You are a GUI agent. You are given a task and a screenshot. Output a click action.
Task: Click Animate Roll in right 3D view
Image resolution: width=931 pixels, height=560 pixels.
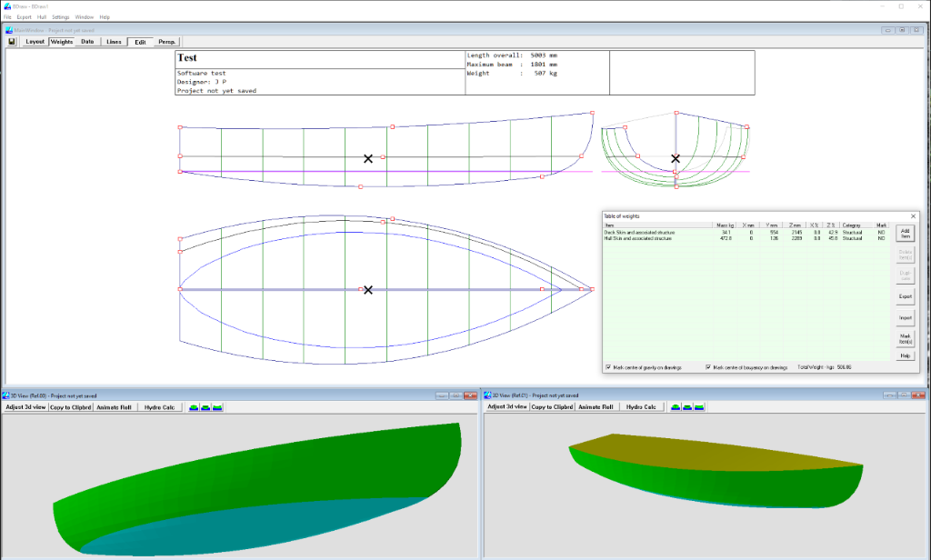pos(596,407)
